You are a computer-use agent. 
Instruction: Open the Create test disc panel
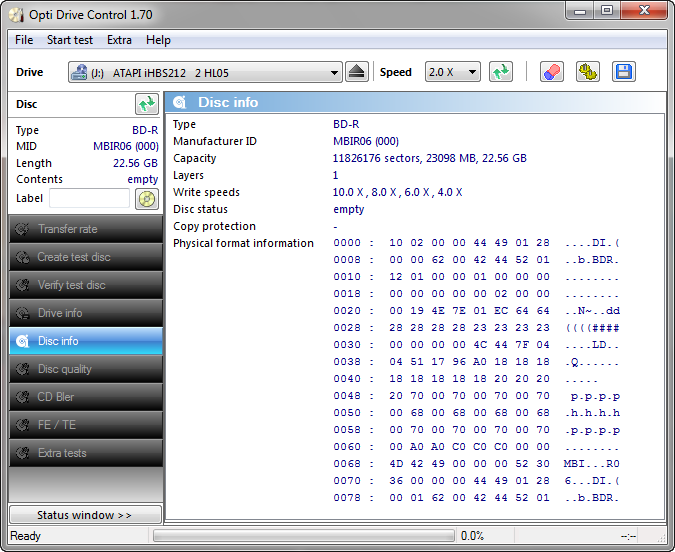[86, 257]
